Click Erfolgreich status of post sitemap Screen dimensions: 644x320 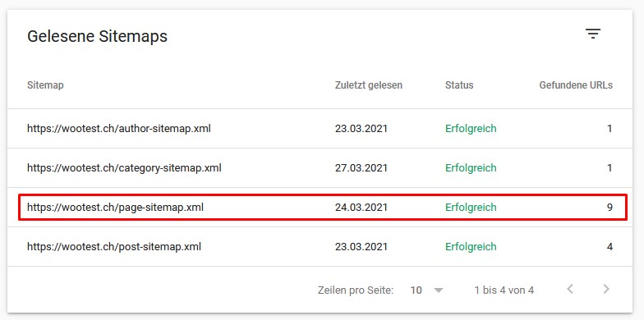tap(471, 246)
